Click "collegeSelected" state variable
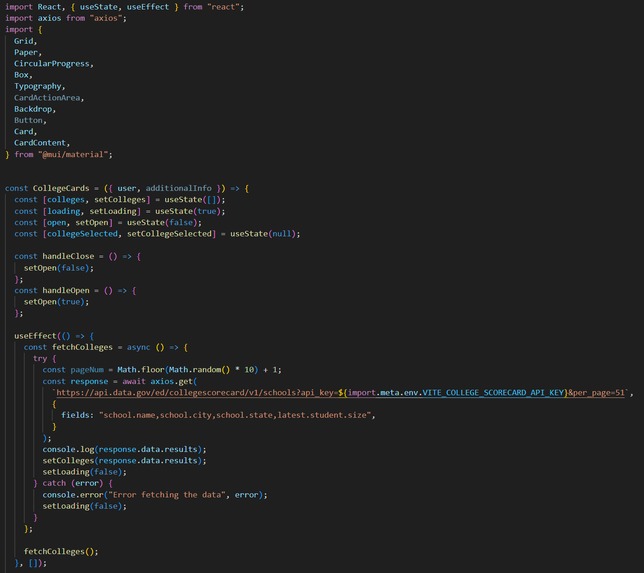 pos(82,234)
